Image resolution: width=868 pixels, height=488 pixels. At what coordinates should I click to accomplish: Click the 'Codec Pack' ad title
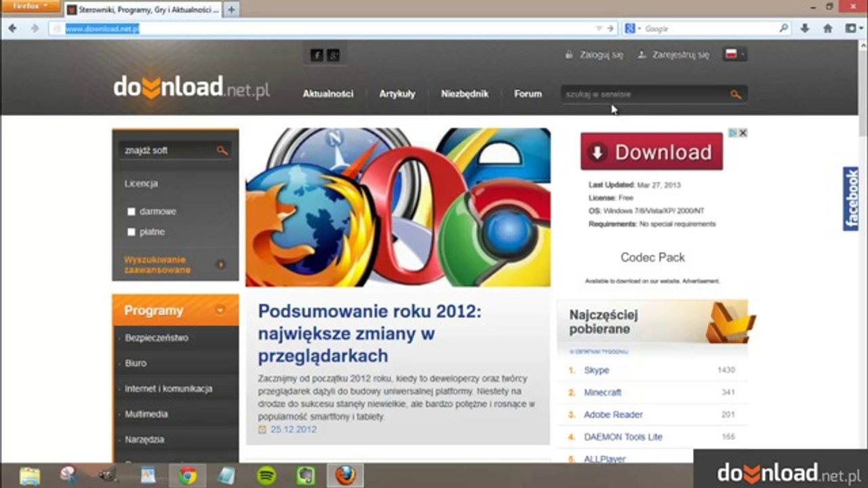point(653,258)
